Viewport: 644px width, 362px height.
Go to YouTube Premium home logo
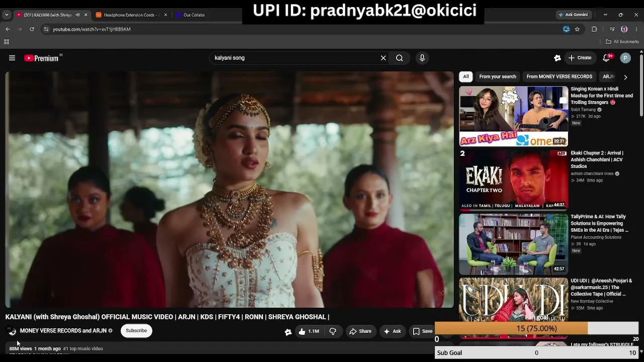pyautogui.click(x=42, y=58)
